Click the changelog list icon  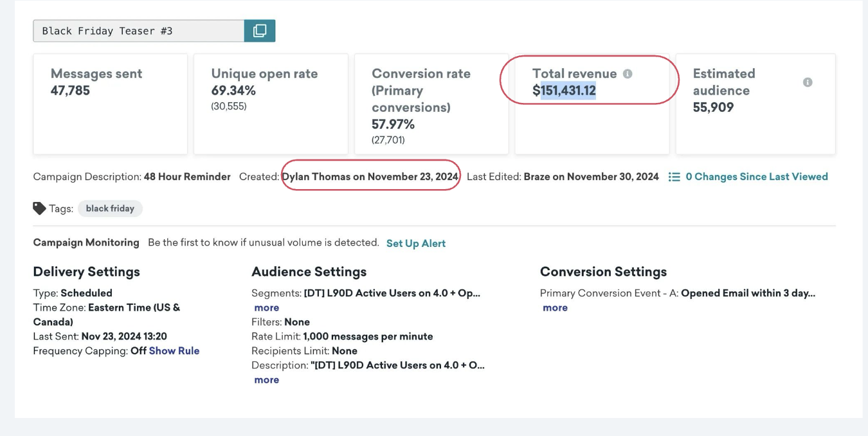[x=674, y=176]
